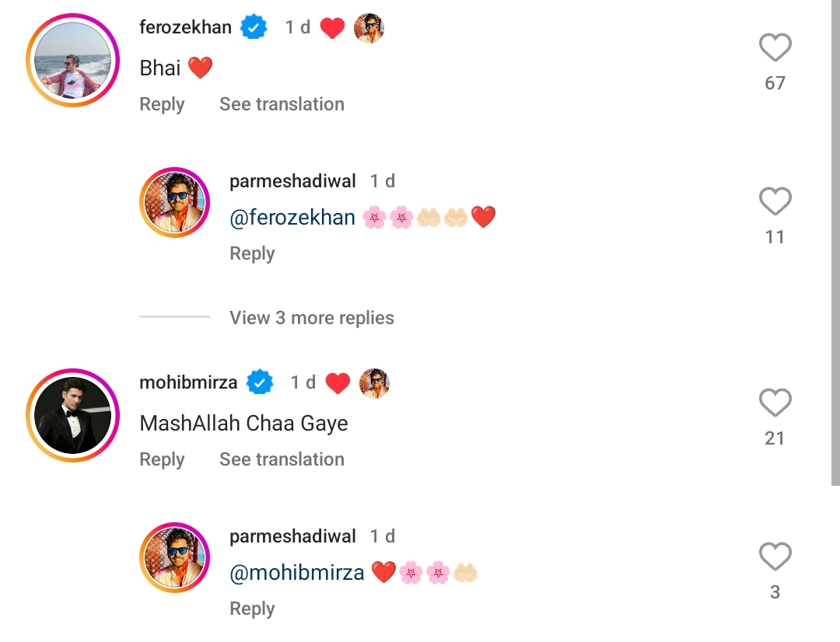Expand View 3 more replies
The height and width of the screenshot is (642, 840).
point(311,318)
